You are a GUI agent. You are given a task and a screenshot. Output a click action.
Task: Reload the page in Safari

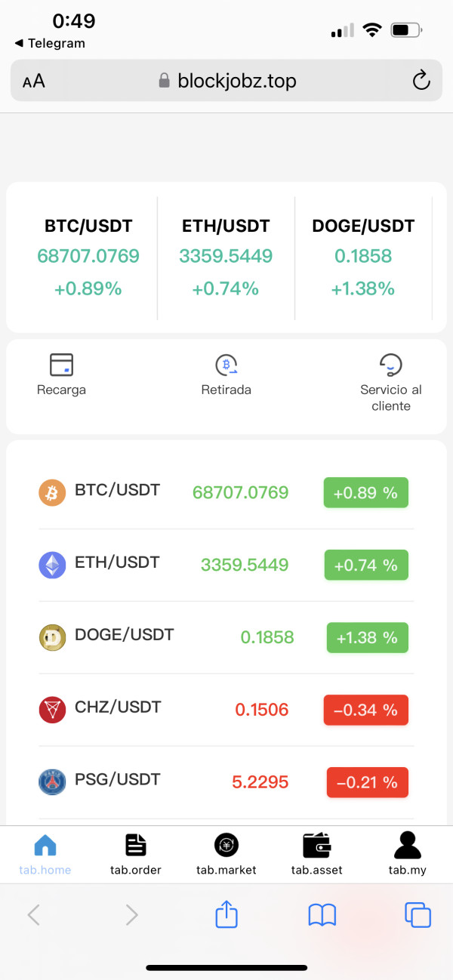click(421, 81)
